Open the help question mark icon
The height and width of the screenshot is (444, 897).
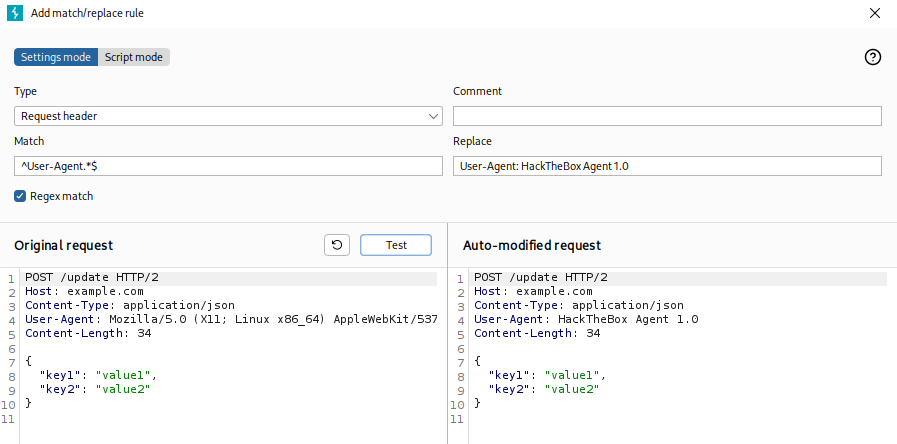(872, 57)
